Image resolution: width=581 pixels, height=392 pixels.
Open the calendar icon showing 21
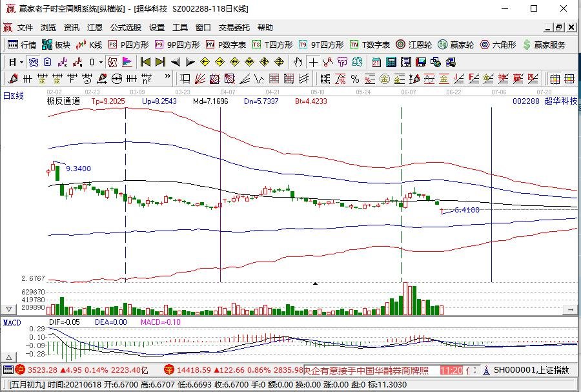[x=376, y=62]
